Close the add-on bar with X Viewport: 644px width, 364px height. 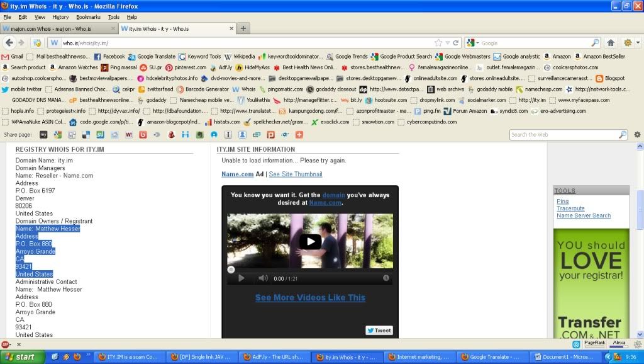[x=19, y=344]
